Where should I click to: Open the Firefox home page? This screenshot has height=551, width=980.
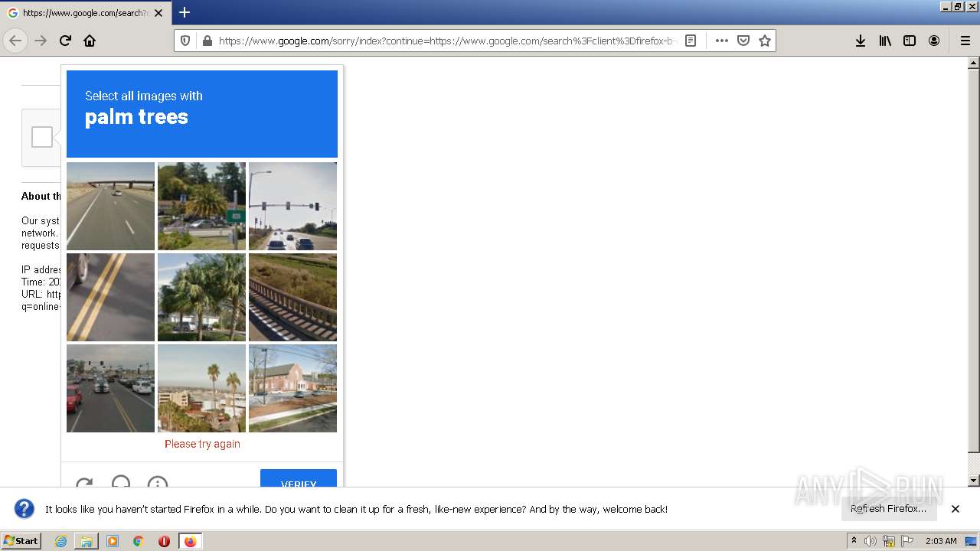coord(90,41)
